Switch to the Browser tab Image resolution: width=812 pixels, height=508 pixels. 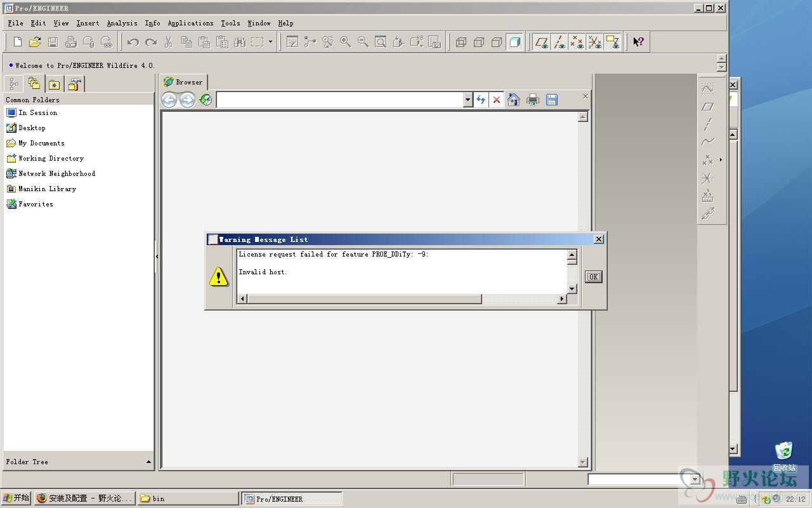click(x=183, y=82)
